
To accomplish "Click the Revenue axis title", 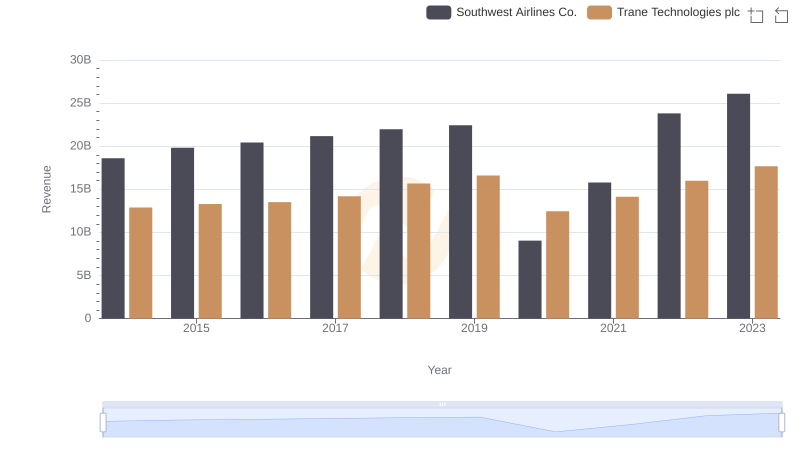I will 46,189.
